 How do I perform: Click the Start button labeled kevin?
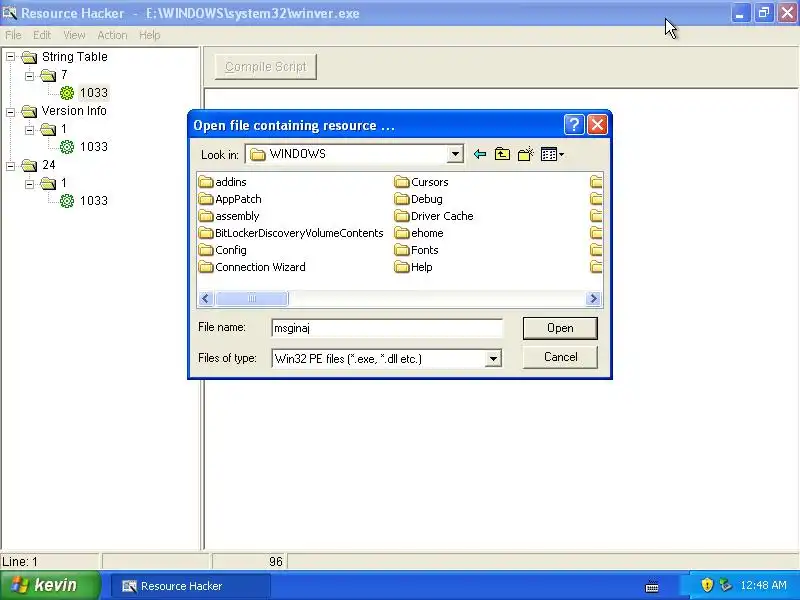50,585
